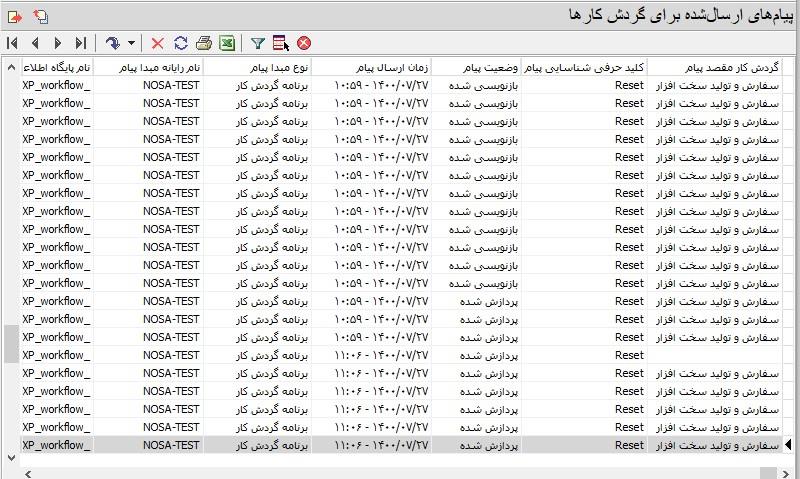Click the vertical scrollbar down arrow
The image size is (800, 479).
pos(11,457)
